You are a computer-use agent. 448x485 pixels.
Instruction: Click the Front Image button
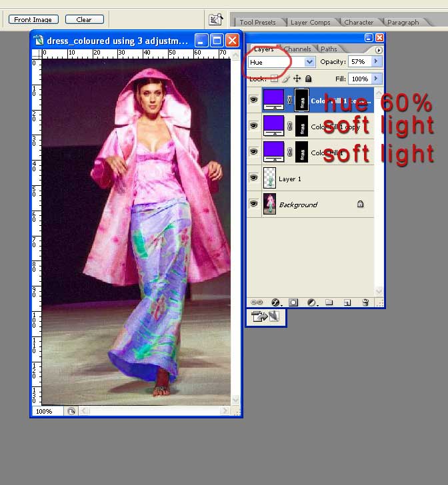pos(33,19)
